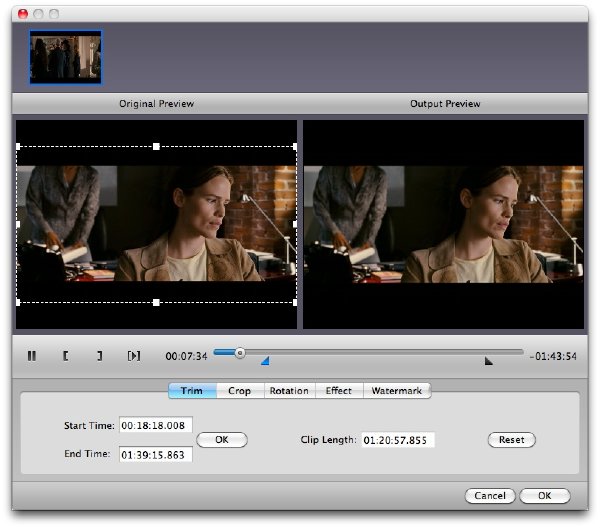The width and height of the screenshot is (600, 528).
Task: Click the left-middle crop handle
Action: pyautogui.click(x=18, y=224)
